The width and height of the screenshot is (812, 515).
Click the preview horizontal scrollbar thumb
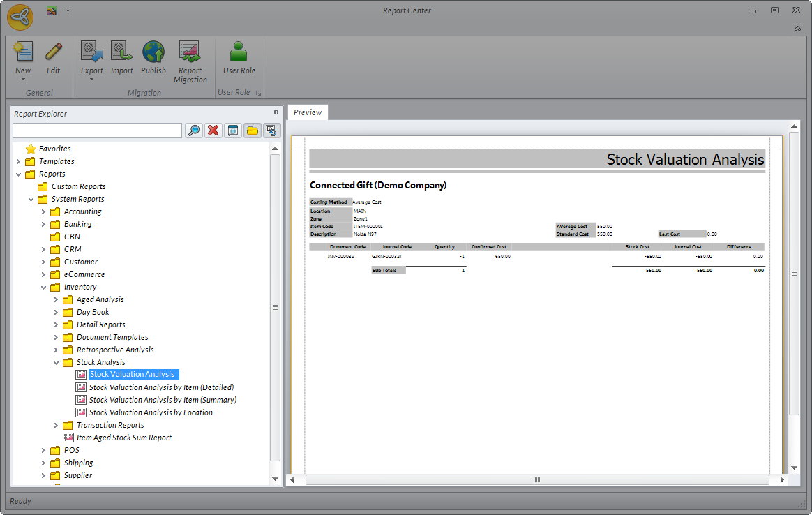click(537, 480)
